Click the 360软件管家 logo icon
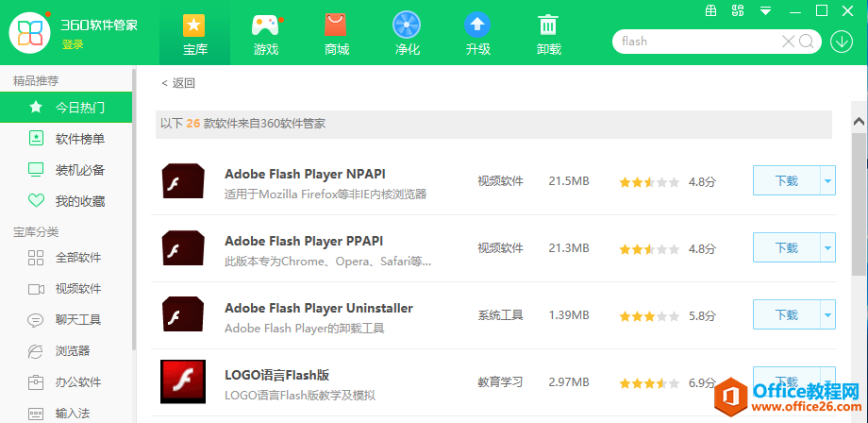 click(30, 33)
